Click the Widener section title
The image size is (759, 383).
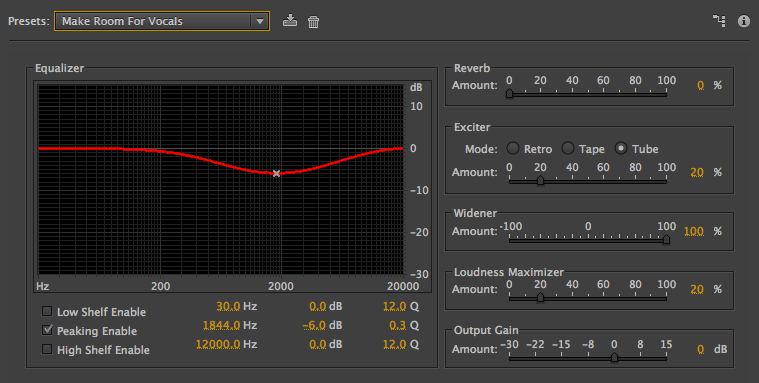(x=475, y=213)
